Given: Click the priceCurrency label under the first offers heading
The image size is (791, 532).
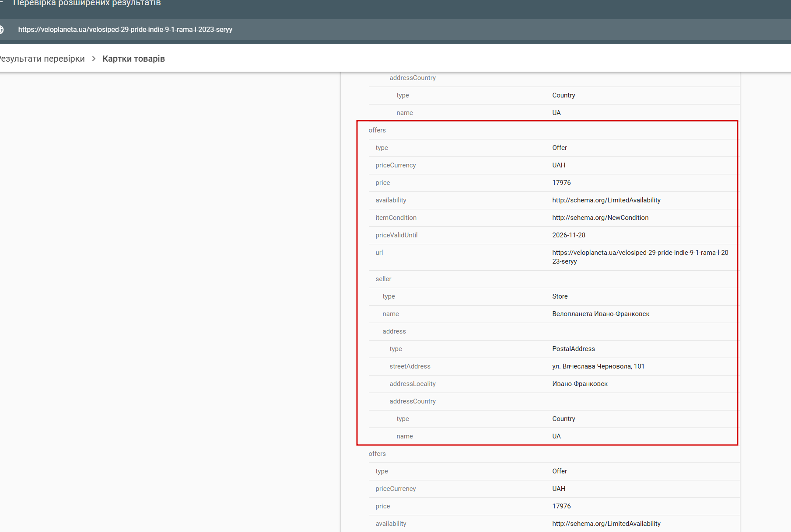Looking at the screenshot, I should click(395, 165).
